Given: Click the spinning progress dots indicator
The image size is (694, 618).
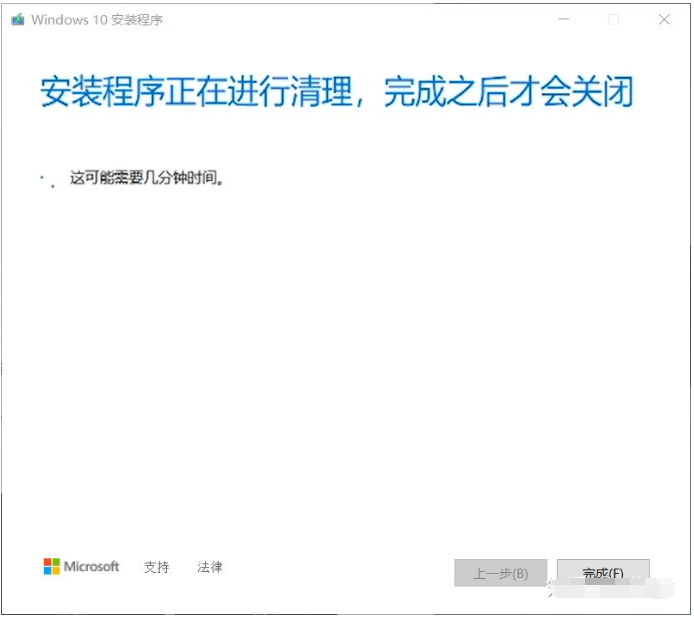Looking at the screenshot, I should pos(47,181).
